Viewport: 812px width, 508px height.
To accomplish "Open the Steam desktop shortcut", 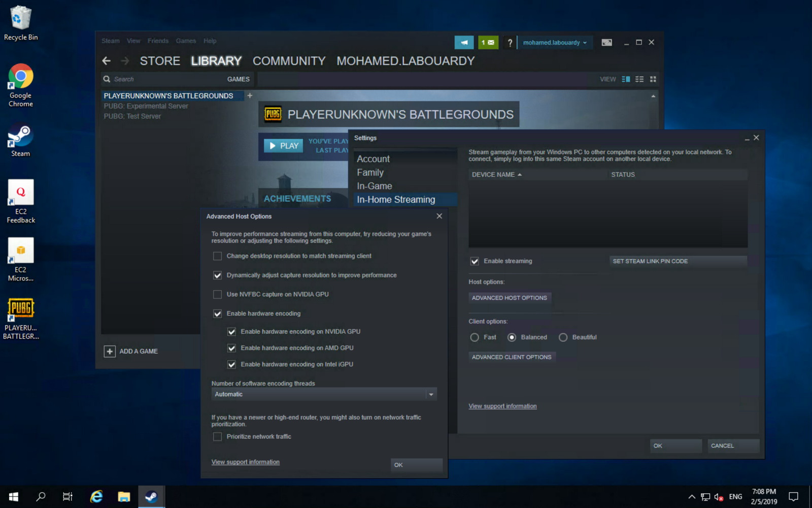I will point(21,140).
